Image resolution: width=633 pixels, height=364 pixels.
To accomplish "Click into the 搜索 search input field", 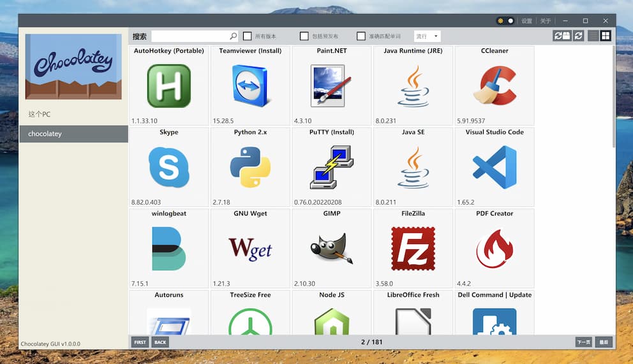I will click(190, 36).
